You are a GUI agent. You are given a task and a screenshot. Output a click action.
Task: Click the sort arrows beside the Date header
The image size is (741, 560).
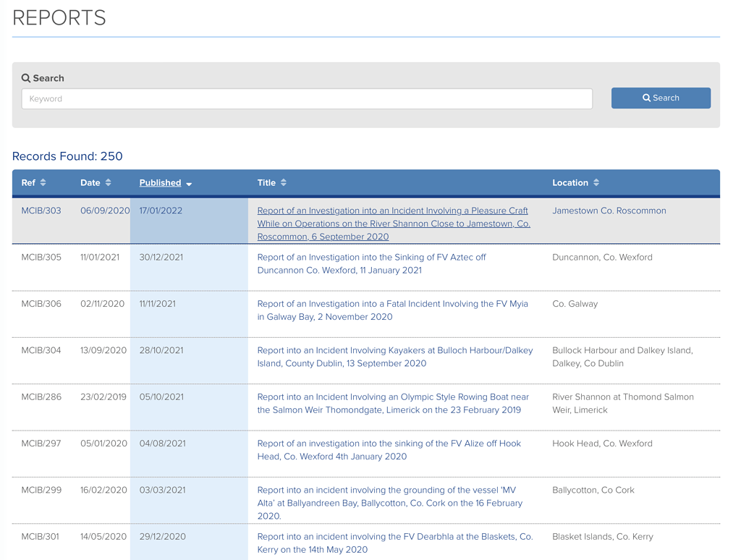coord(109,182)
